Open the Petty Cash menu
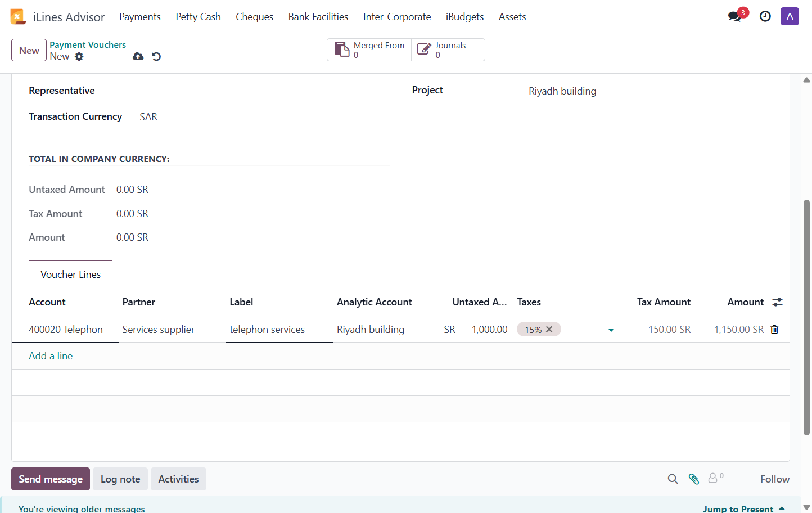This screenshot has height=513, width=812. pyautogui.click(x=199, y=17)
